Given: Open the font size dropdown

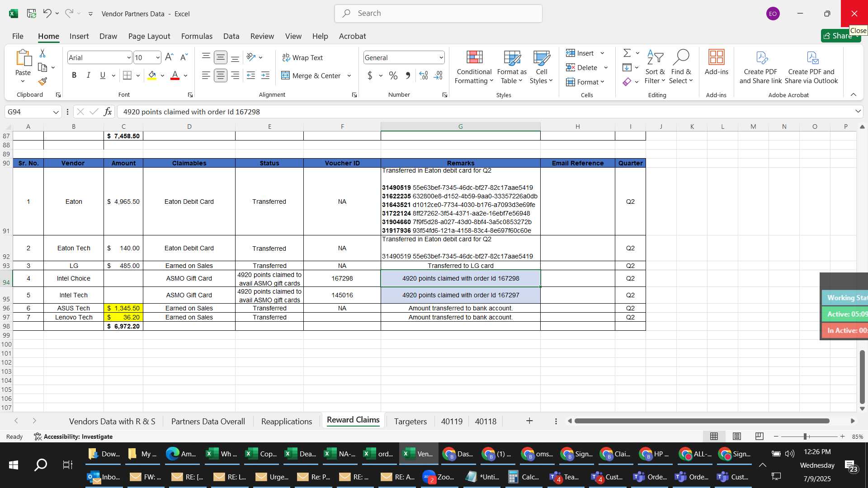Looking at the screenshot, I should 157,58.
